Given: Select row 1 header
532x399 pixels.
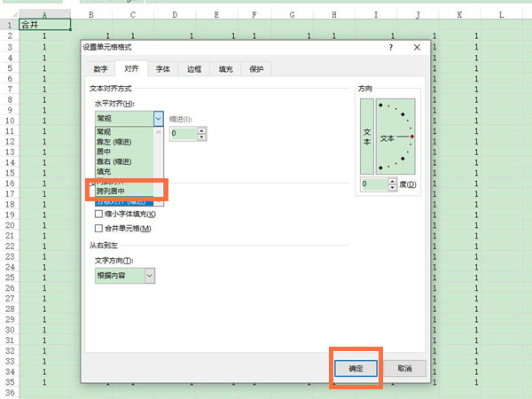Looking at the screenshot, I should [x=10, y=25].
